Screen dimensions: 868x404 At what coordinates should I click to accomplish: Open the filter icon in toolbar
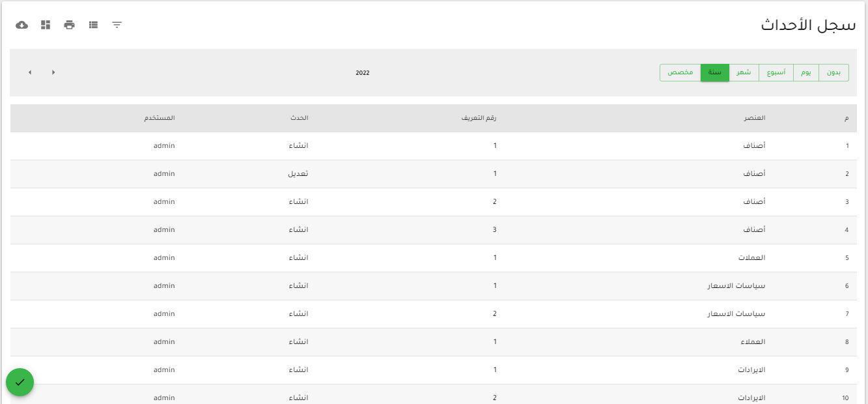[117, 25]
